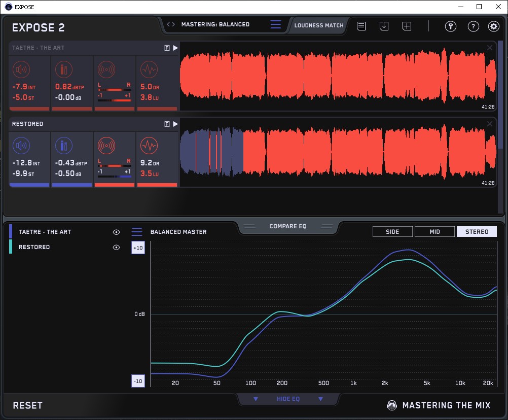The width and height of the screenshot is (508, 420).
Task: Click the Reset button
Action: click(x=27, y=405)
